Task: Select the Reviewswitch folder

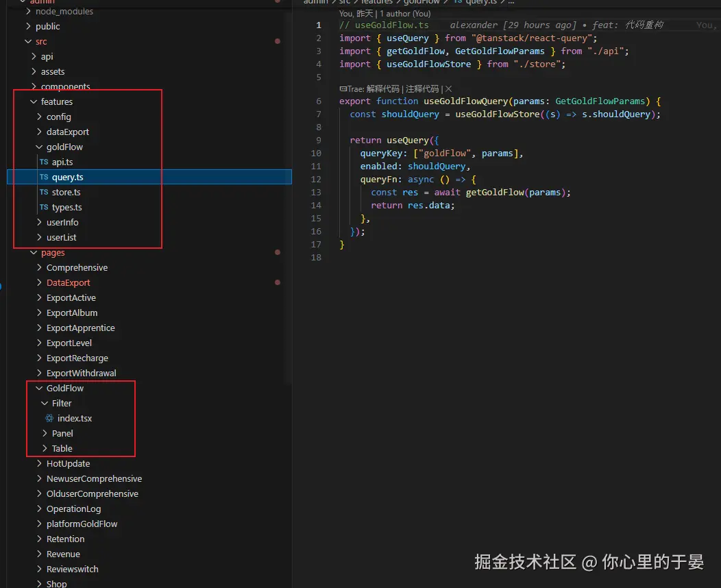Action: (x=72, y=569)
